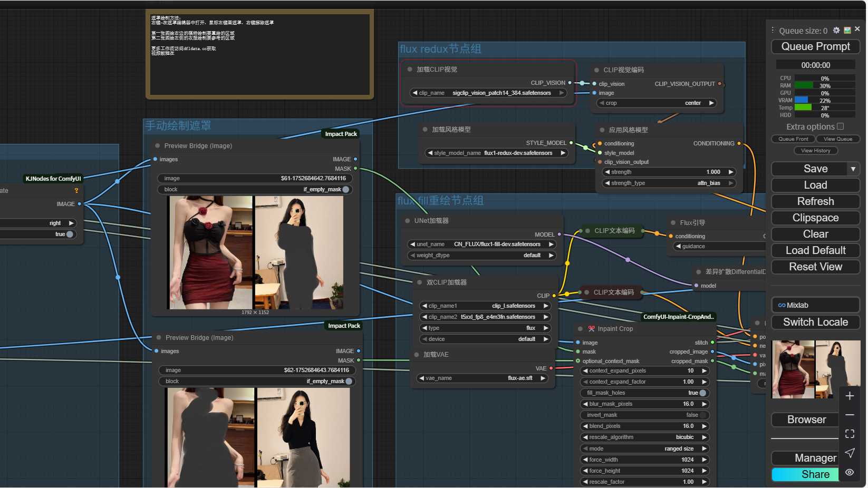The height and width of the screenshot is (488, 868).
Task: Click Load Default
Action: tap(815, 250)
